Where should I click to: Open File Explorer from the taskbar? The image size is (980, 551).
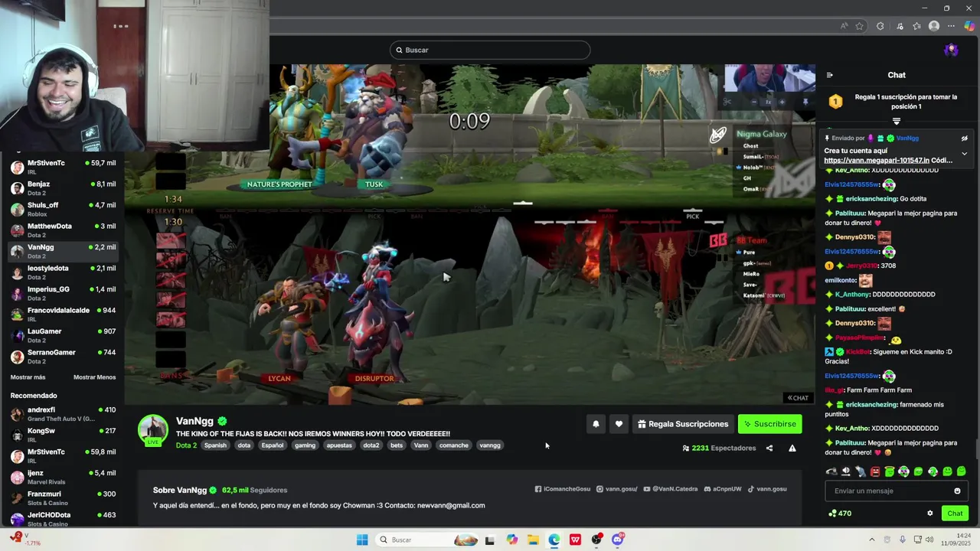[533, 540]
